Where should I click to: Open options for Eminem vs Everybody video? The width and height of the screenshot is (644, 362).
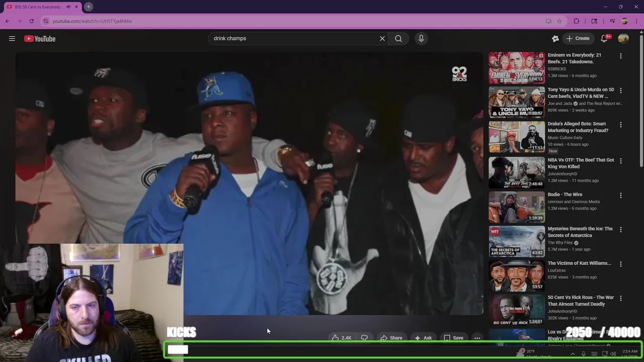pos(621,56)
